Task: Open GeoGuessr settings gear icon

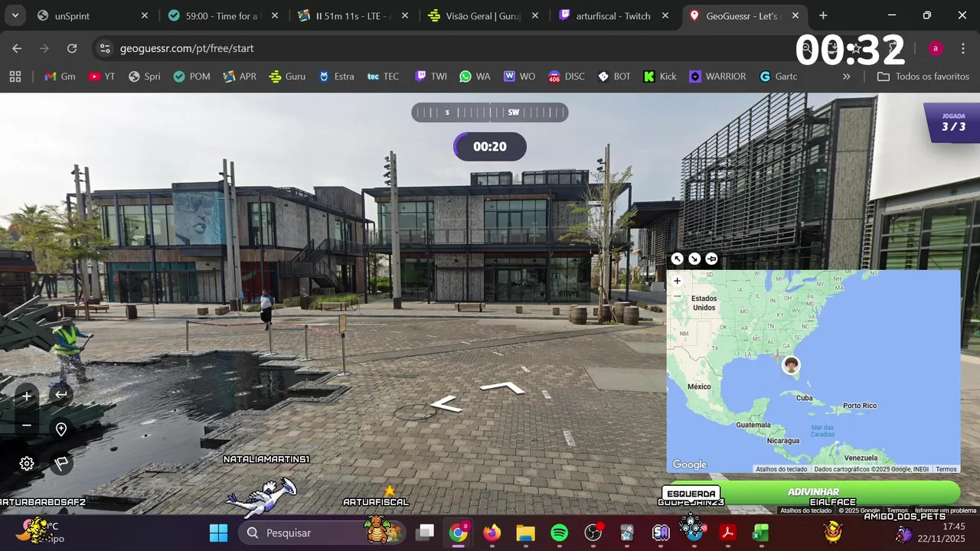Action: click(x=27, y=463)
